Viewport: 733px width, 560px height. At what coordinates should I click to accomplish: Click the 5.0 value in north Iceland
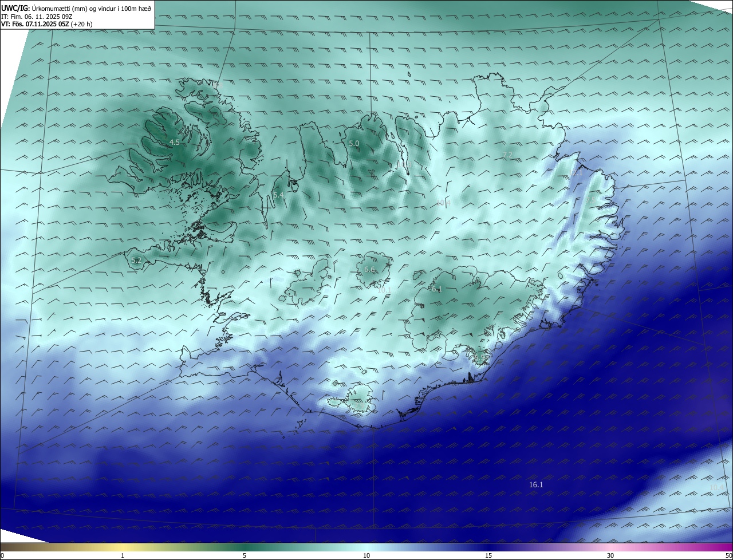click(x=354, y=143)
